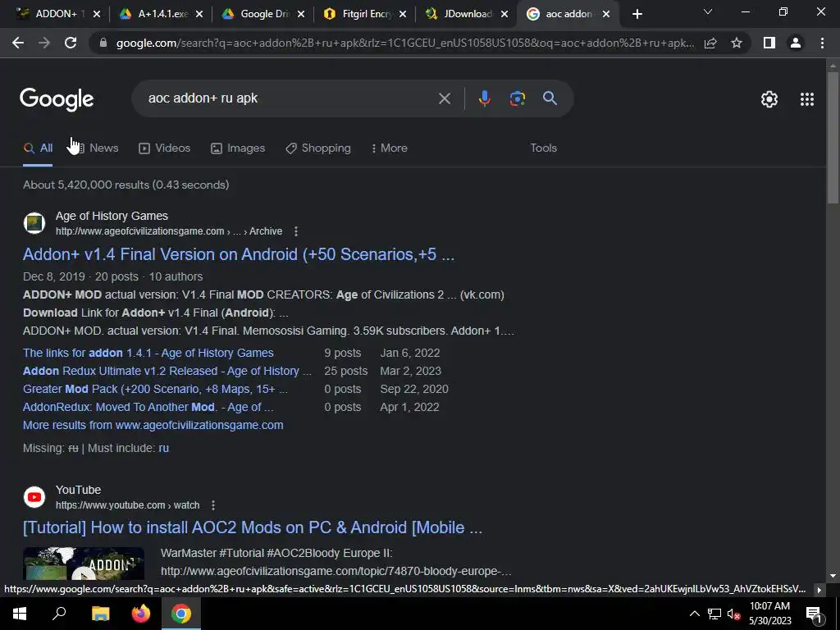This screenshot has height=630, width=840.
Task: Launch Firefox from taskbar
Action: click(x=141, y=614)
